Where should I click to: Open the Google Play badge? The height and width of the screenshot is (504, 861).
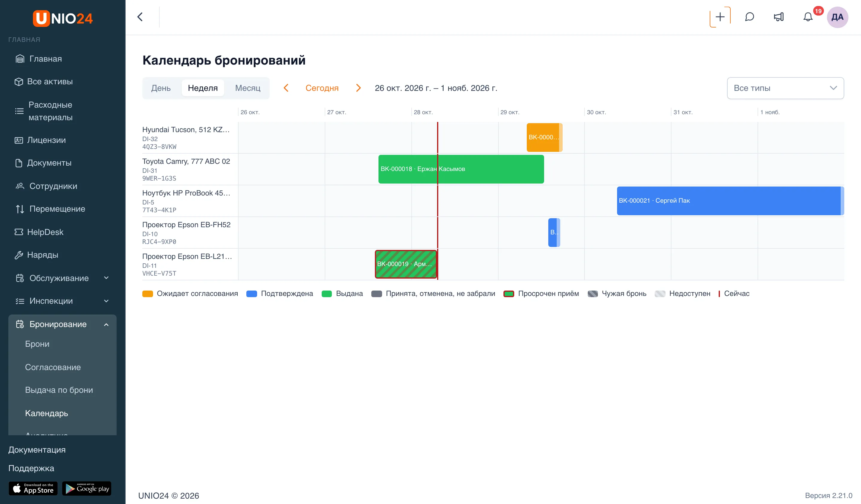[87, 488]
